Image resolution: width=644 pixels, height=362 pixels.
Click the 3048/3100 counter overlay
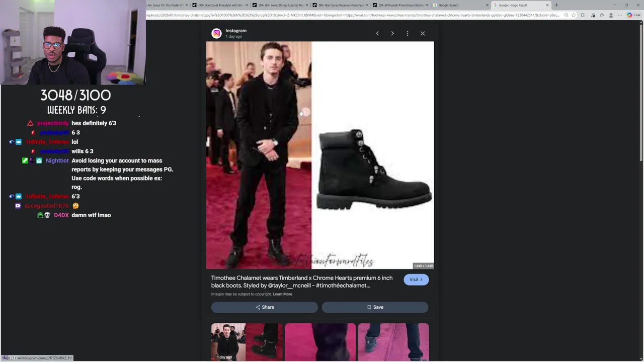[75, 95]
